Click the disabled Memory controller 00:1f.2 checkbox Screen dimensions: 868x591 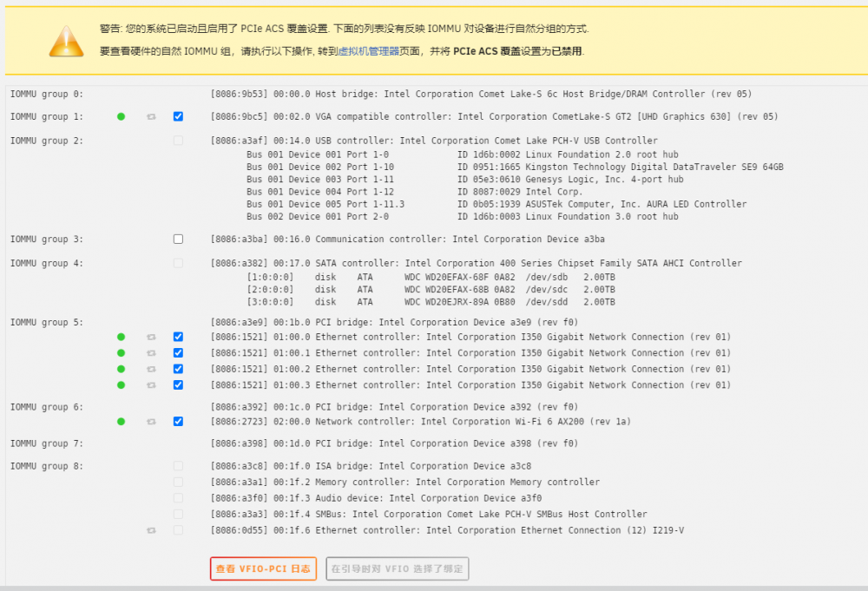point(178,482)
